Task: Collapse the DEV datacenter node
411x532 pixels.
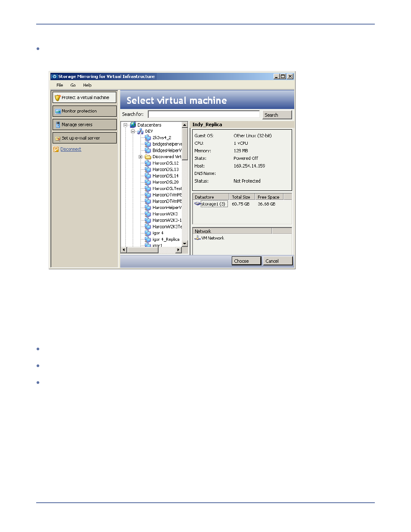Action: click(133, 131)
